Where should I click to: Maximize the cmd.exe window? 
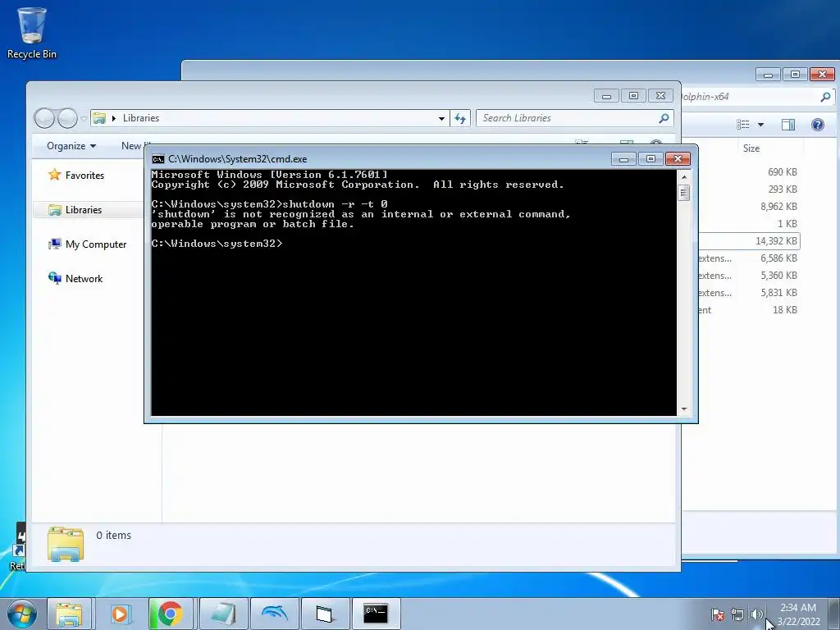651,159
